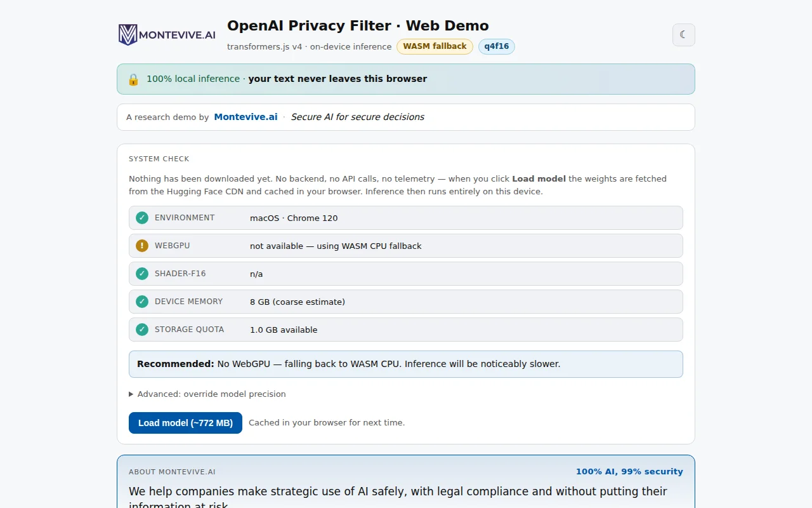Viewport: 812px width, 508px height.
Task: Click the ENVIRONMENT label
Action: (185, 218)
